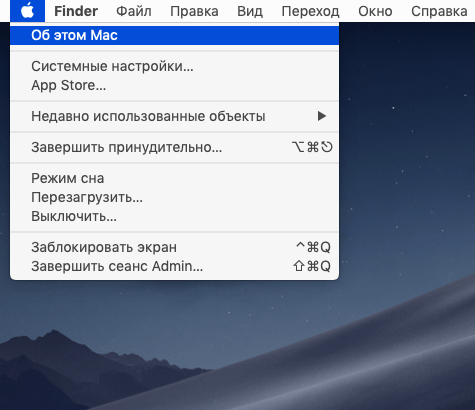This screenshot has height=410, width=475.
Task: Open the Правка menu
Action: click(194, 11)
